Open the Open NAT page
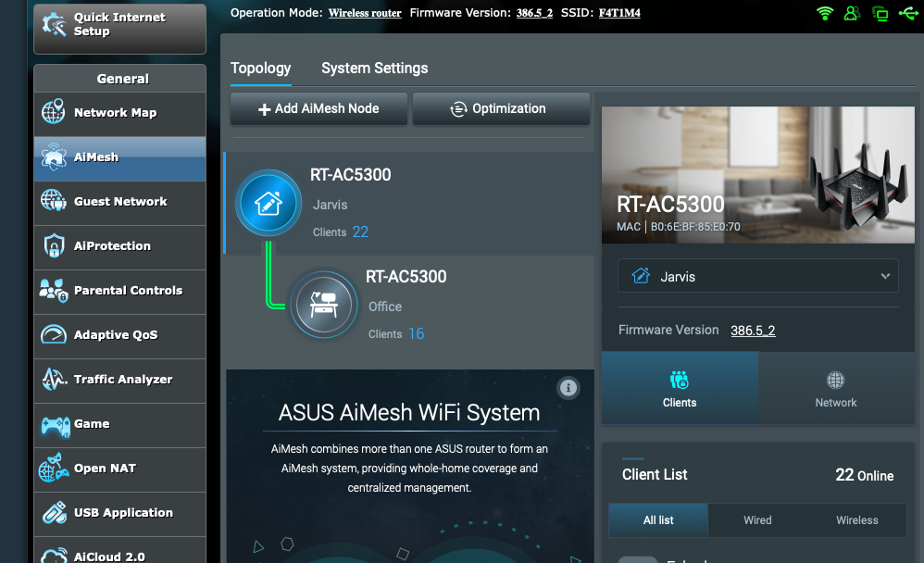This screenshot has height=563, width=924. click(x=119, y=470)
